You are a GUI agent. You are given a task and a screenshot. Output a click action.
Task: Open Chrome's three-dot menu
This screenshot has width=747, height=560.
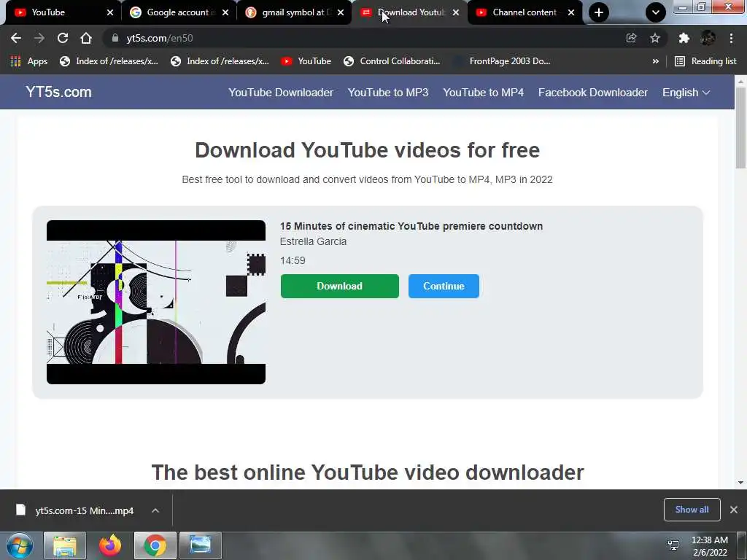(731, 38)
